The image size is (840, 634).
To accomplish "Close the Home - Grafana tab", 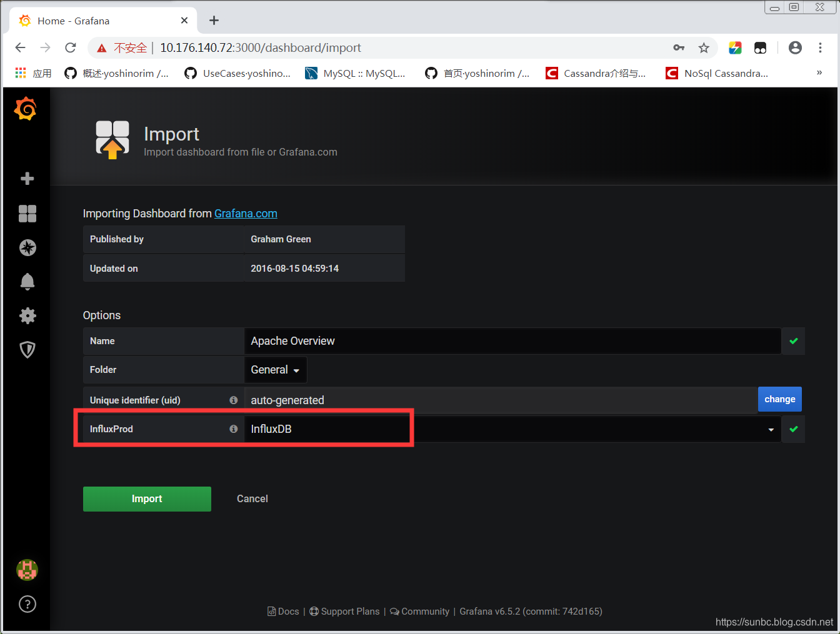I will (184, 21).
